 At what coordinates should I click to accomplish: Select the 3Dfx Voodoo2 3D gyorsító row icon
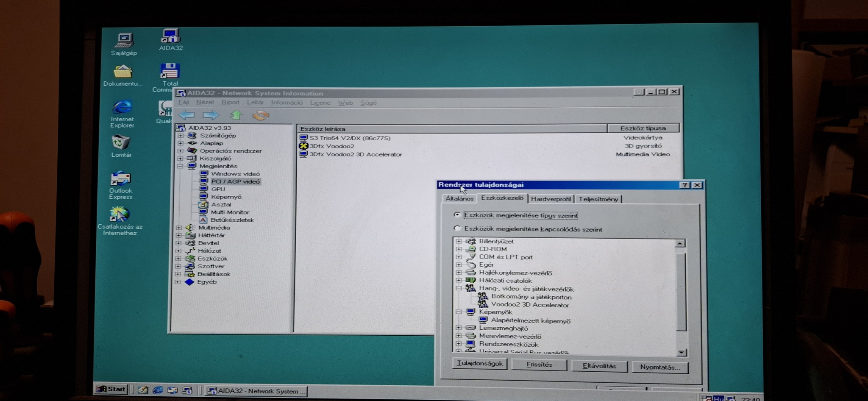tap(303, 146)
